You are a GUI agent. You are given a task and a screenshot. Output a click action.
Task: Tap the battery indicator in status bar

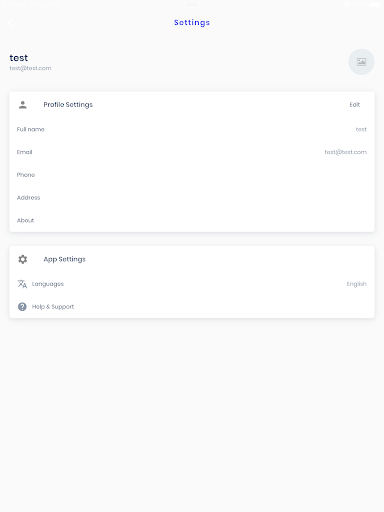375,5
